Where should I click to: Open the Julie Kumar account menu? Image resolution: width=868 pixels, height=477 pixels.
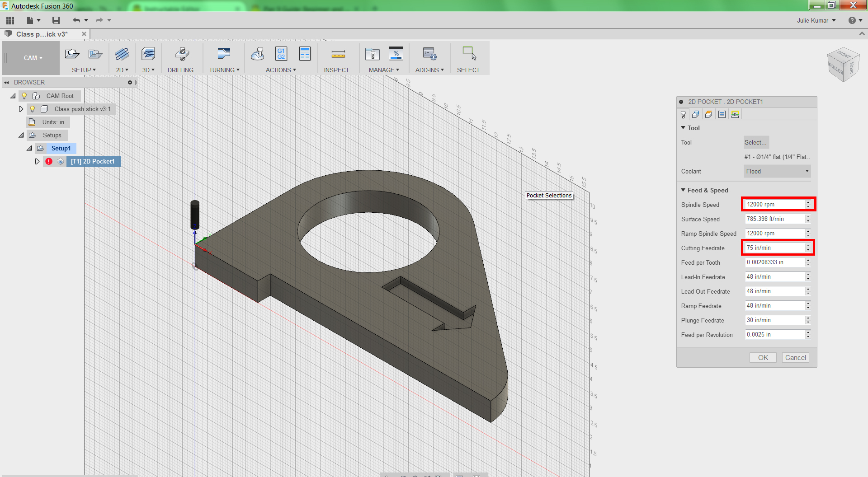pyautogui.click(x=816, y=20)
